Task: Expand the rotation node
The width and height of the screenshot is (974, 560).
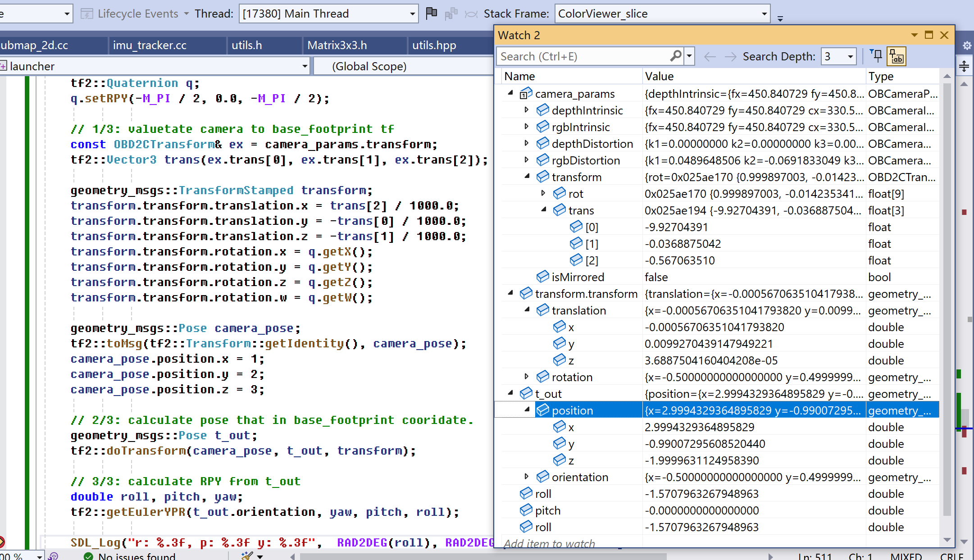Action: pos(527,377)
